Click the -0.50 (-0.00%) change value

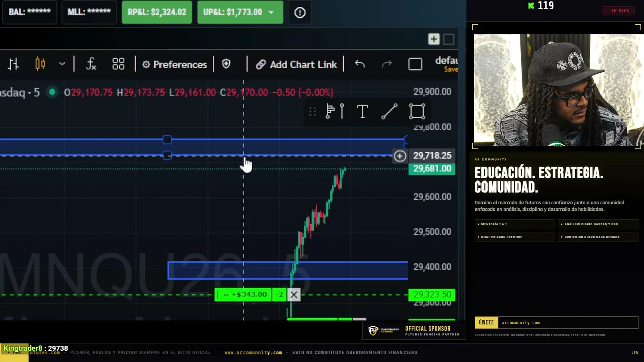(302, 93)
